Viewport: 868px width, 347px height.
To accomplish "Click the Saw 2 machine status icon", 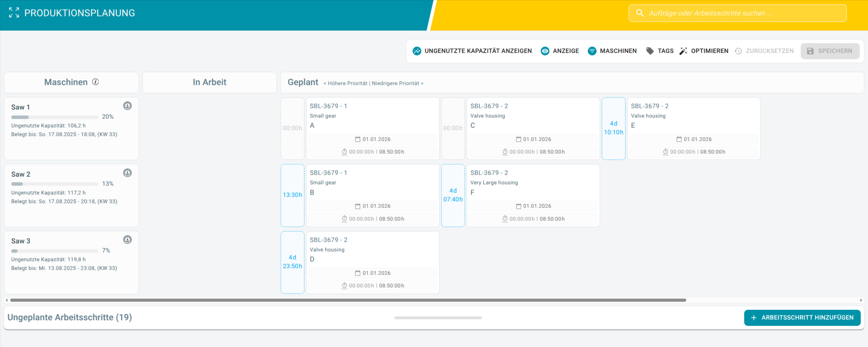I will click(127, 173).
